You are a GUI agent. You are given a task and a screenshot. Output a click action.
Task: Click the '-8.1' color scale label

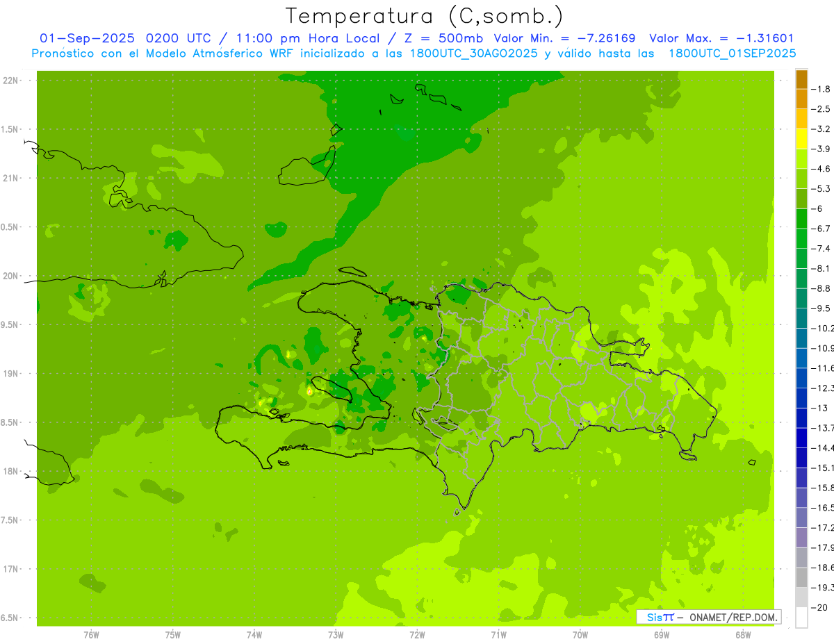click(x=821, y=268)
